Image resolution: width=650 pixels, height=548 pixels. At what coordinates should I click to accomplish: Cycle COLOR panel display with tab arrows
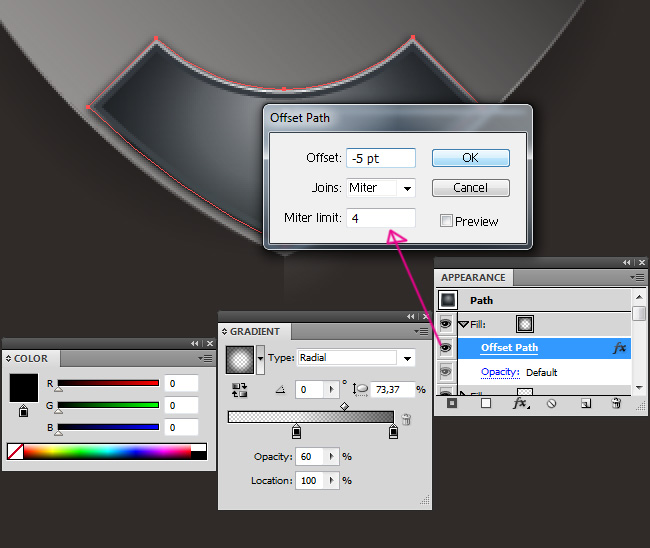[x=8, y=359]
